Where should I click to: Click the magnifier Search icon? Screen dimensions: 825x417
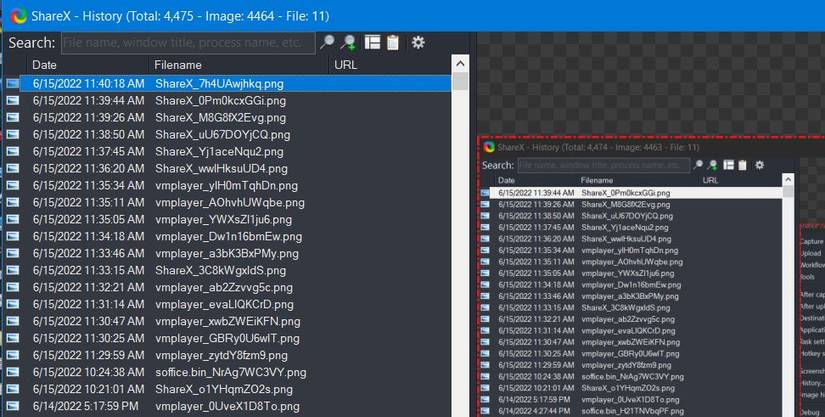(x=327, y=42)
